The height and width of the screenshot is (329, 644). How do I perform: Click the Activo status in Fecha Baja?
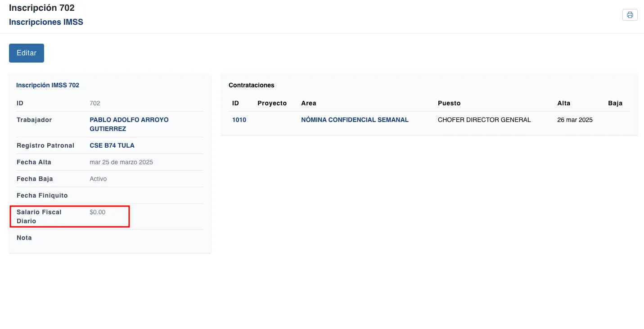tap(98, 179)
